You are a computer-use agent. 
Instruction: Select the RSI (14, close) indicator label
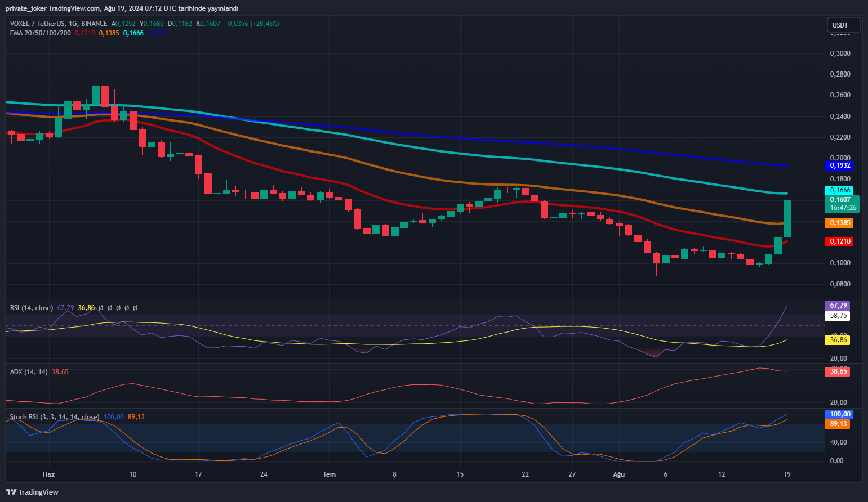[x=32, y=308]
